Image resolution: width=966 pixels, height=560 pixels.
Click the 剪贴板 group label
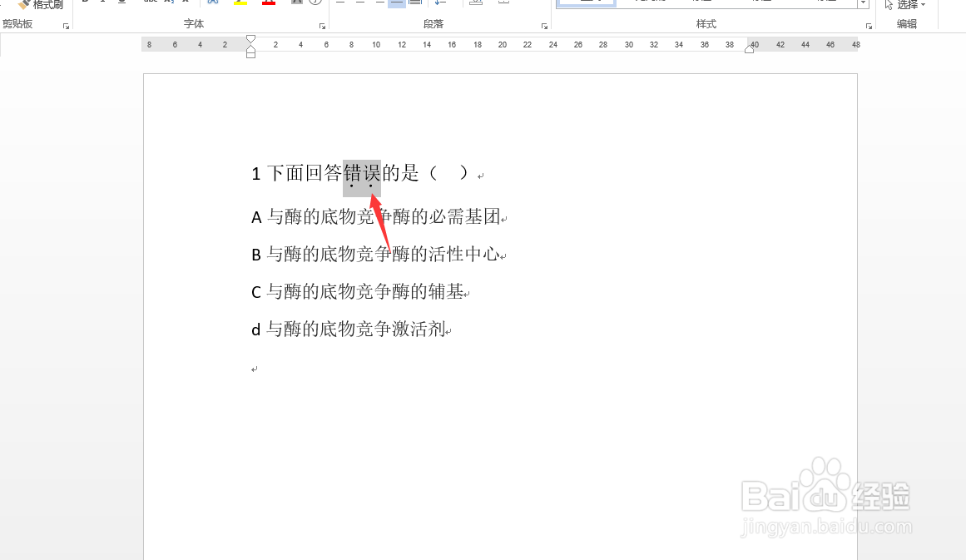point(17,24)
